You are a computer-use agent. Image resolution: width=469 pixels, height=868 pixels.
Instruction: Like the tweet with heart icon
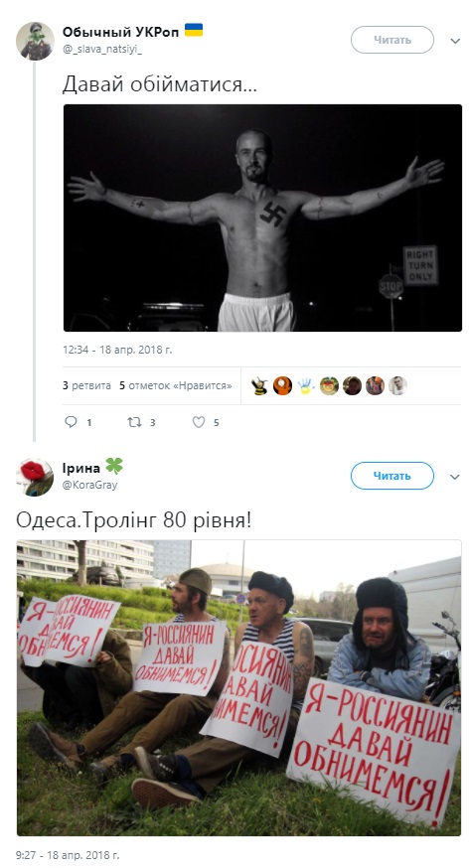pos(198,422)
